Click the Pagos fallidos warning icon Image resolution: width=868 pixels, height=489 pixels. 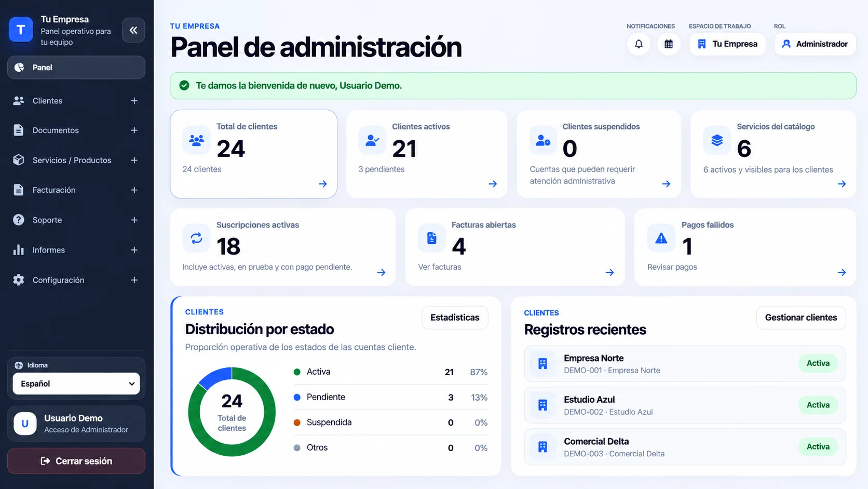661,239
